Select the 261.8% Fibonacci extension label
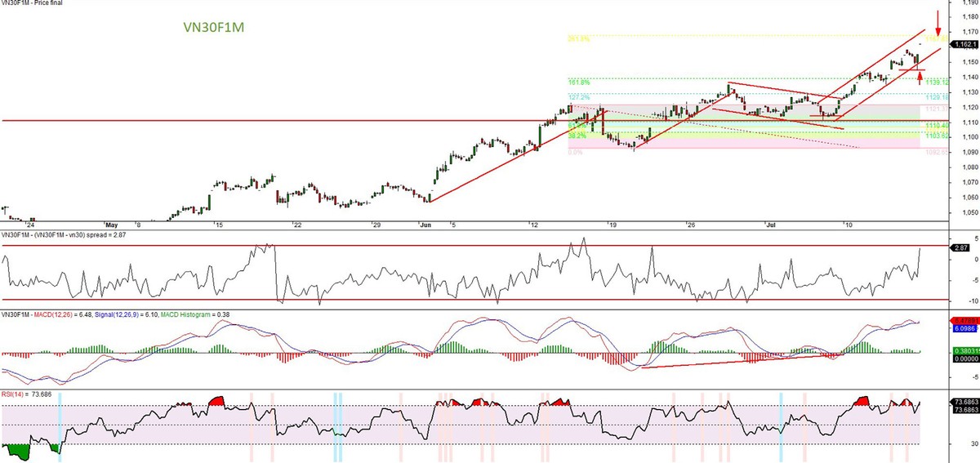This screenshot has height=463, width=980. [x=578, y=38]
